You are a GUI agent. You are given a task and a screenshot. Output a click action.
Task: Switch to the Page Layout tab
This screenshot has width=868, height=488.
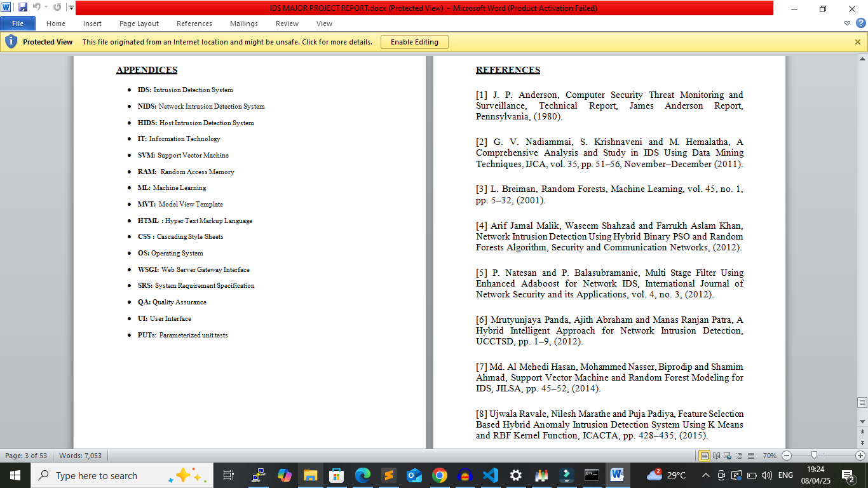click(139, 24)
